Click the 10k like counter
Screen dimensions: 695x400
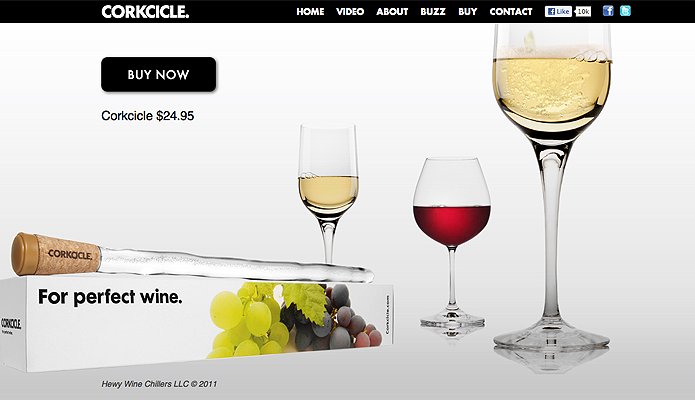583,12
